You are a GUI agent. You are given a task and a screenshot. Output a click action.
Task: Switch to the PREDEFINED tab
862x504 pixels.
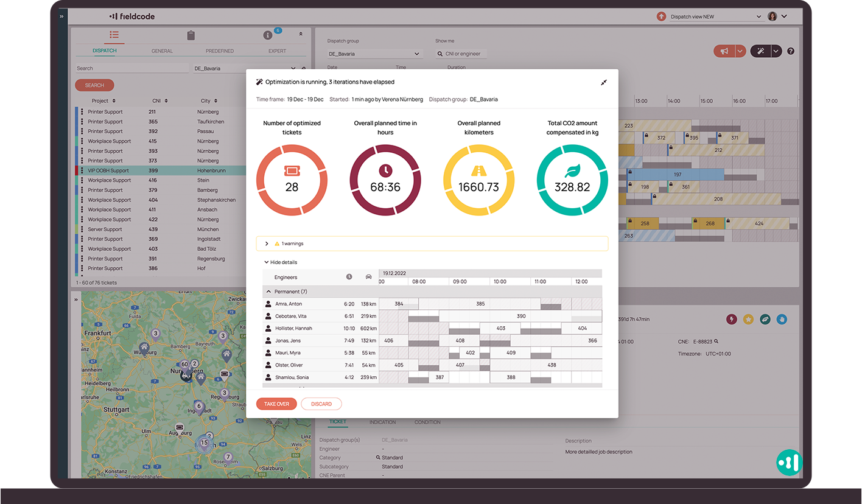[x=219, y=51]
